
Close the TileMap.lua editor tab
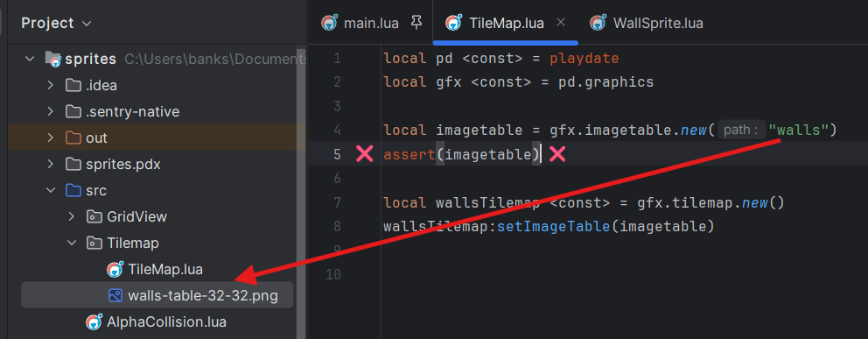click(x=561, y=23)
